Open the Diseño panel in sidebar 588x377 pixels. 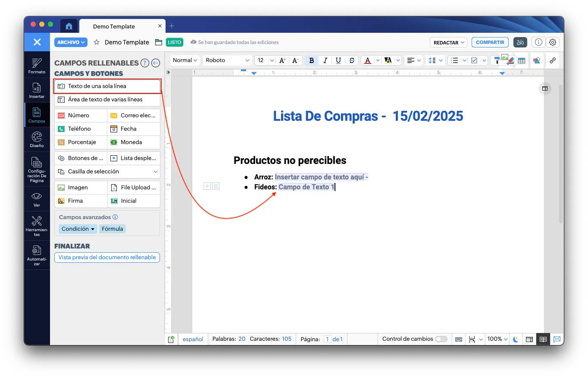tap(37, 139)
